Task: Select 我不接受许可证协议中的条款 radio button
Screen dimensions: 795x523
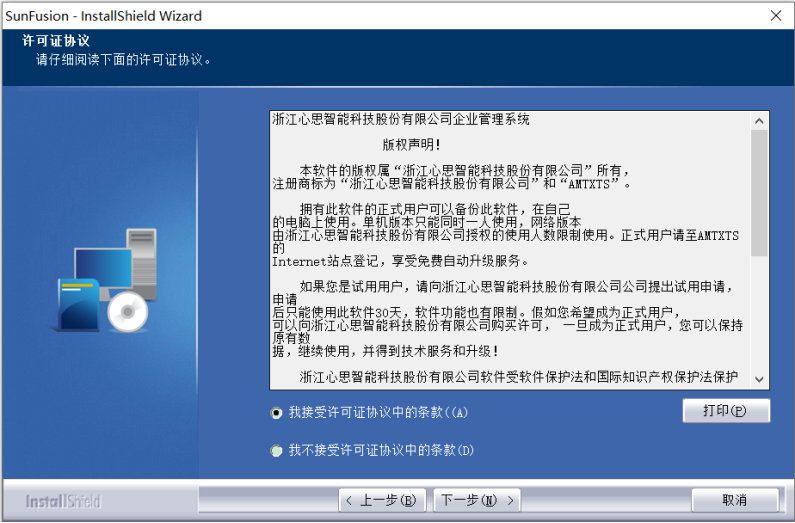Action: click(x=276, y=450)
